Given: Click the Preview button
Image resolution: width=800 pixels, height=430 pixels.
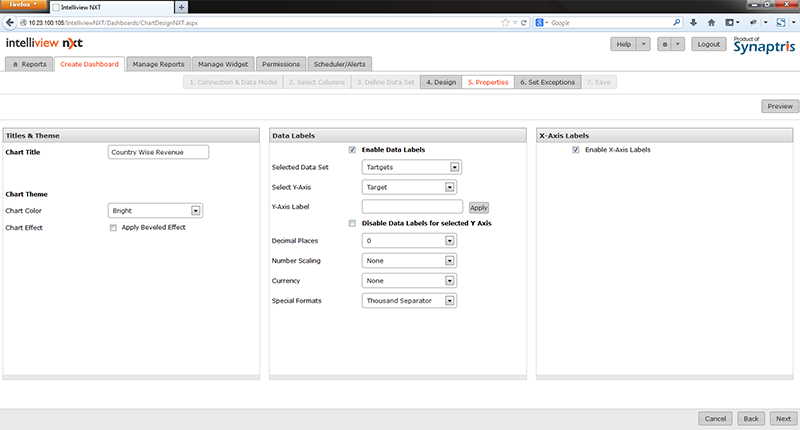Looking at the screenshot, I should click(779, 106).
